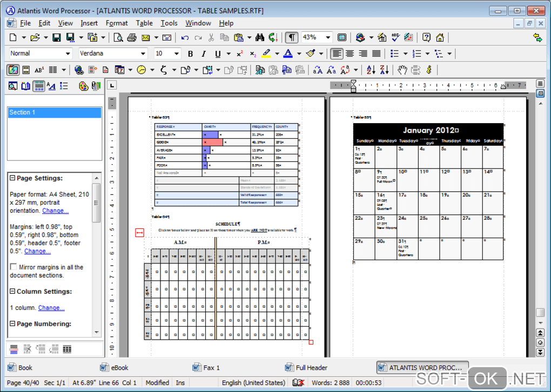Open the 43% zoom dropdown

pos(328,37)
